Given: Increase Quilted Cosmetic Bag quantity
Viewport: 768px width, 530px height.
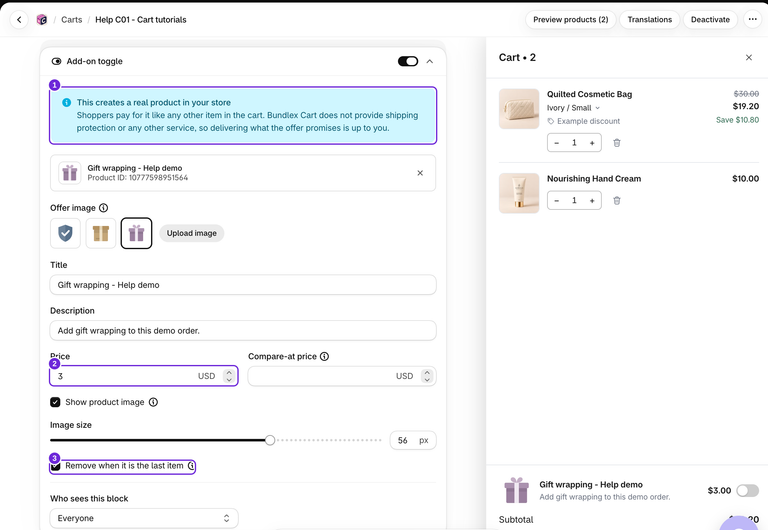Looking at the screenshot, I should (592, 143).
